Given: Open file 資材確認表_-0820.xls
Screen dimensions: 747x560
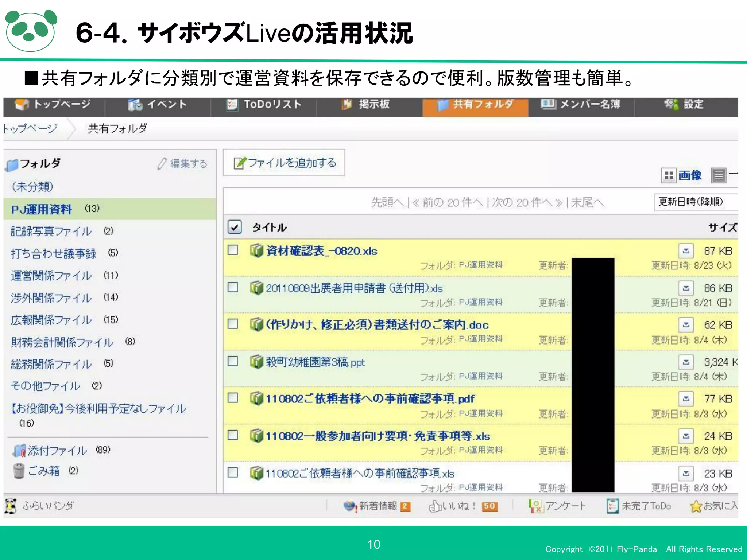Looking at the screenshot, I should [321, 251].
